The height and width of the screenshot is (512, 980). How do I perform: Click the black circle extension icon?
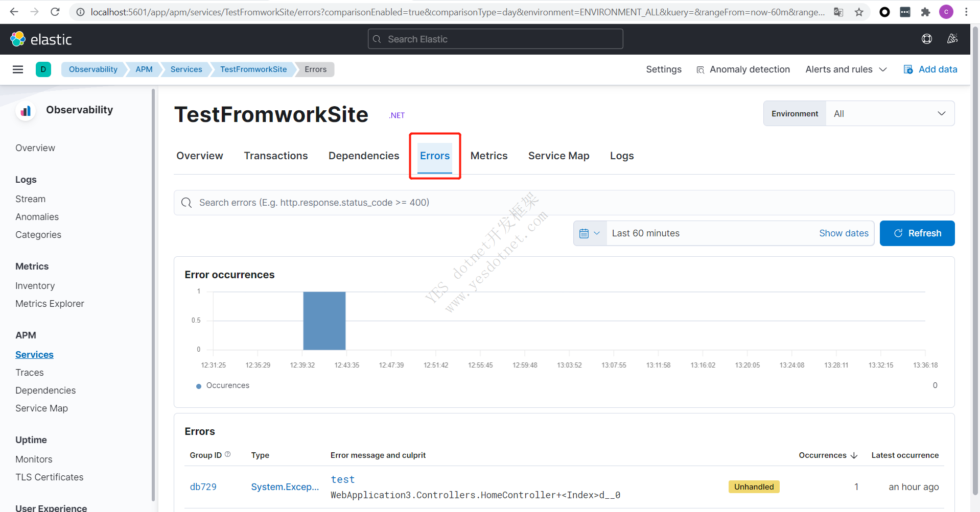(x=884, y=12)
